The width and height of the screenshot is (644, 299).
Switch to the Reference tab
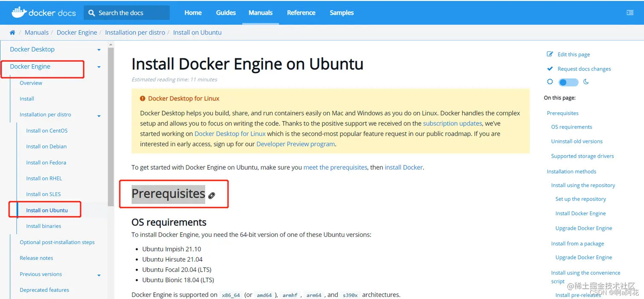point(301,13)
